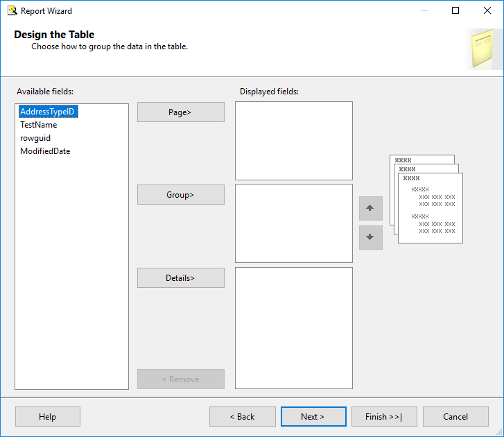Select AddressTypeID in Available fields

click(x=47, y=112)
